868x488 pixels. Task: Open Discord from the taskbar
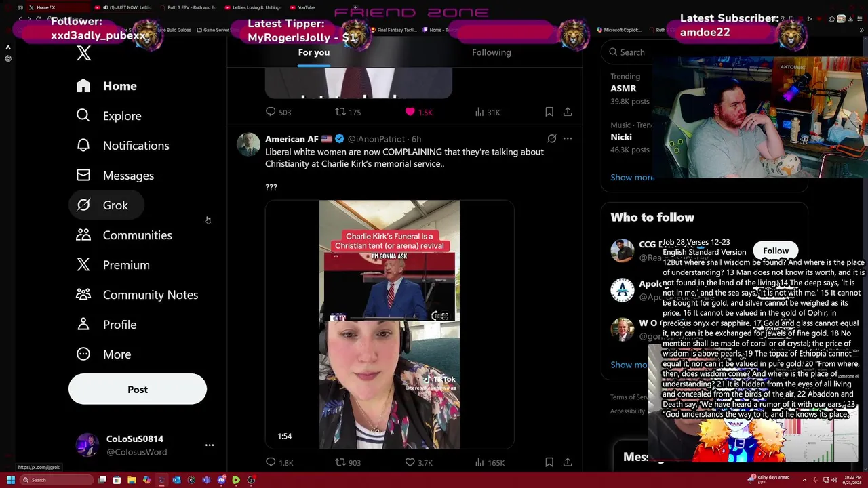221,480
